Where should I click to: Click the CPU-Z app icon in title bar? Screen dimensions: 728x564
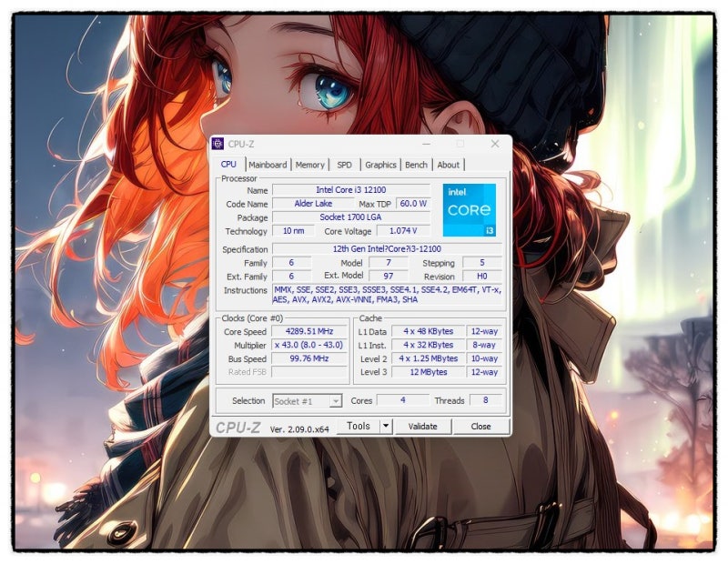[x=217, y=144]
